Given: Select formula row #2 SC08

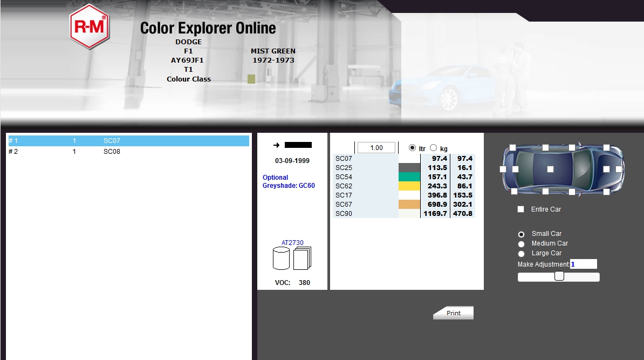Looking at the screenshot, I should pos(128,152).
